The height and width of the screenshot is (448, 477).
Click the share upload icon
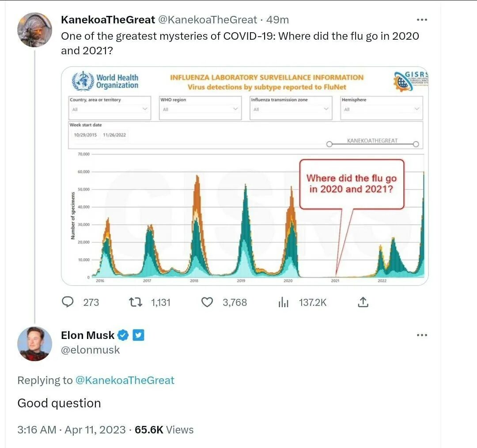point(363,302)
